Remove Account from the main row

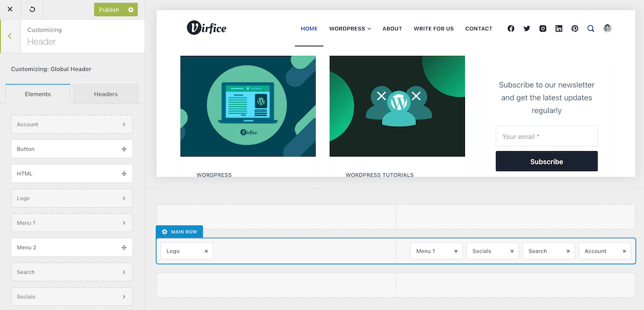624,251
